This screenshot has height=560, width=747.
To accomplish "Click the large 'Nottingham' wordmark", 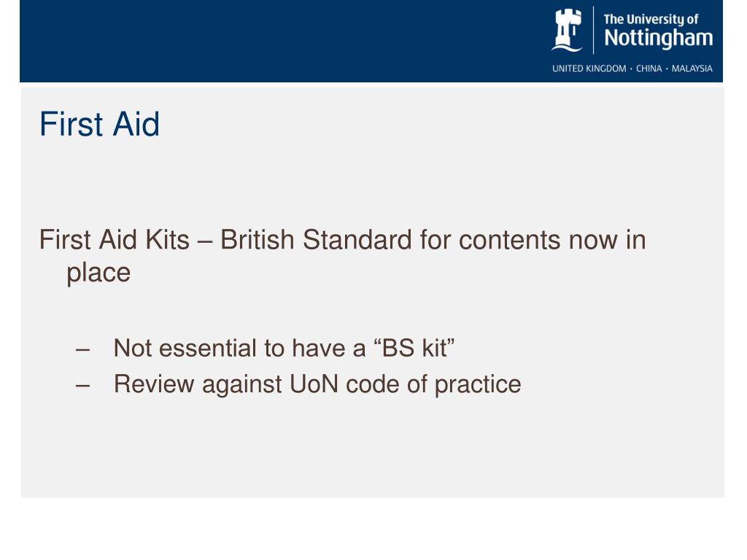I will [659, 38].
